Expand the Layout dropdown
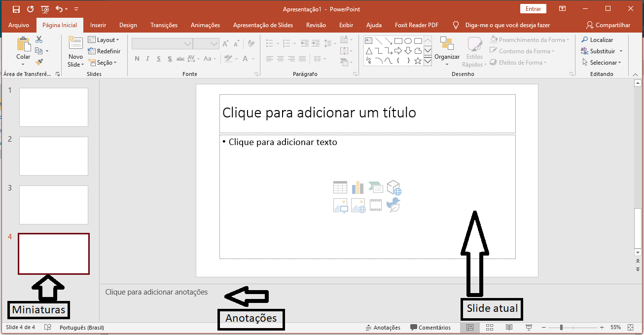This screenshot has height=335, width=644. click(x=104, y=40)
